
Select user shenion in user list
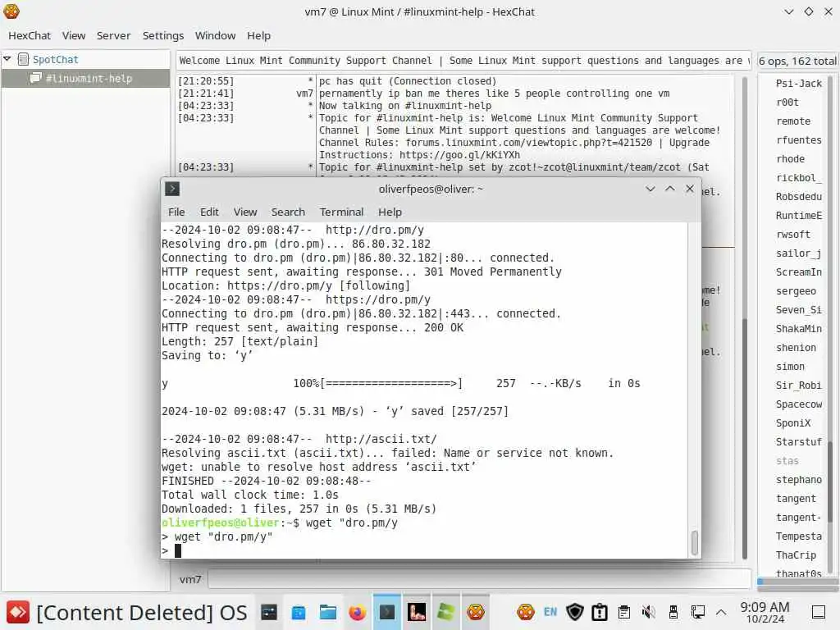tap(796, 348)
